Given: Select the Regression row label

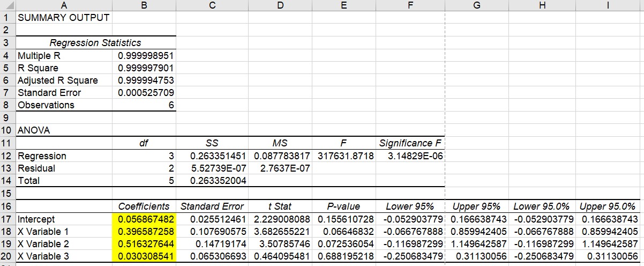Looking at the screenshot, I should click(64, 156).
